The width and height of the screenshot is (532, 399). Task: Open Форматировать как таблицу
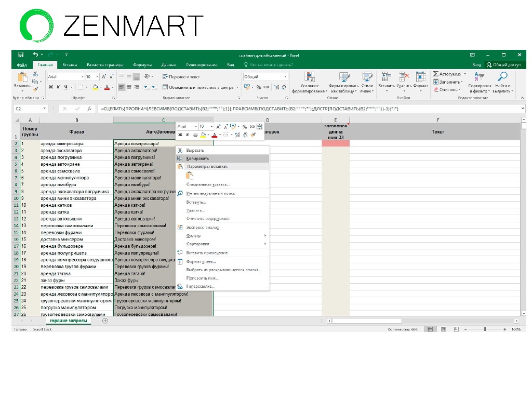pos(344,82)
